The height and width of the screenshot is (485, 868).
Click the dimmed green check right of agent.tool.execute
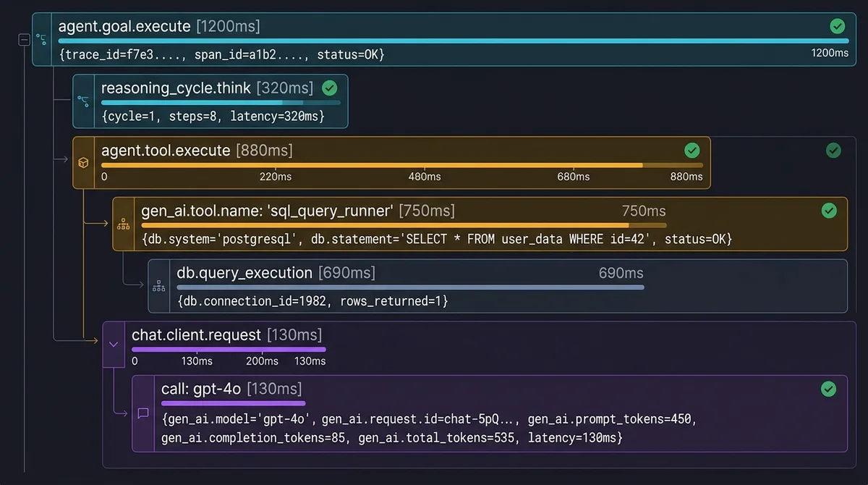833,151
